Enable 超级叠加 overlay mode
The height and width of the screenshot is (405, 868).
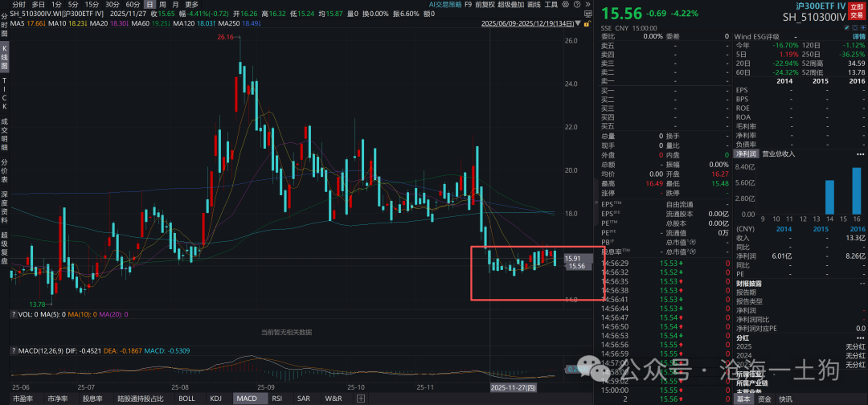coord(510,4)
